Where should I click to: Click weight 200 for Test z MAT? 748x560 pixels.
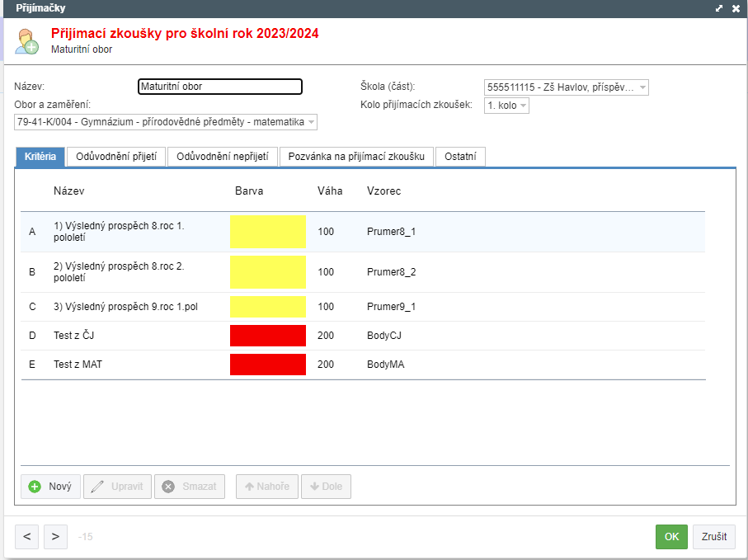pos(326,365)
